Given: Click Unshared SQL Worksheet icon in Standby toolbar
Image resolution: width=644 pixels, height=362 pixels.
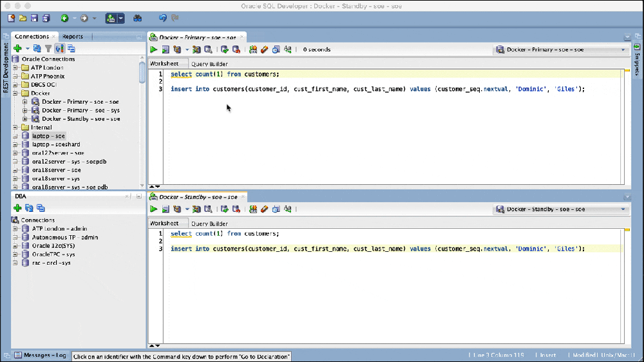Looking at the screenshot, I should click(x=253, y=209).
